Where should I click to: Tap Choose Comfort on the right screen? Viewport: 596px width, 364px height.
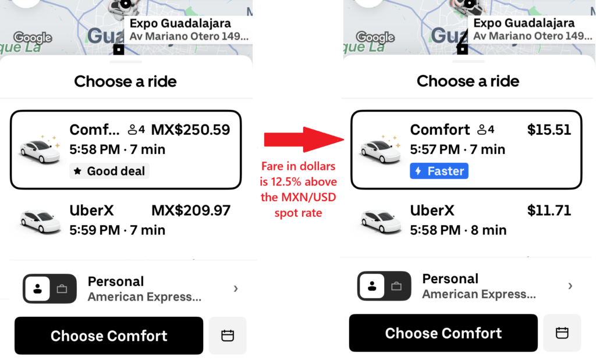pos(443,333)
